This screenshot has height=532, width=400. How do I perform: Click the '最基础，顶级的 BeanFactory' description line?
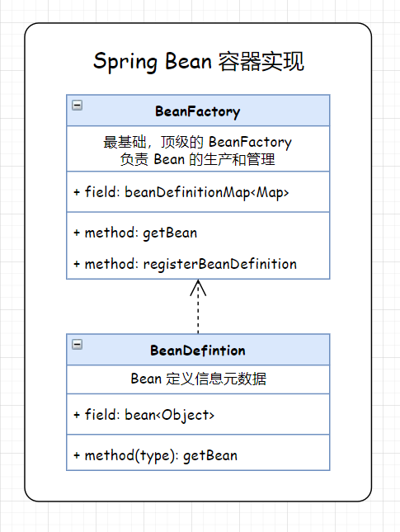197,142
